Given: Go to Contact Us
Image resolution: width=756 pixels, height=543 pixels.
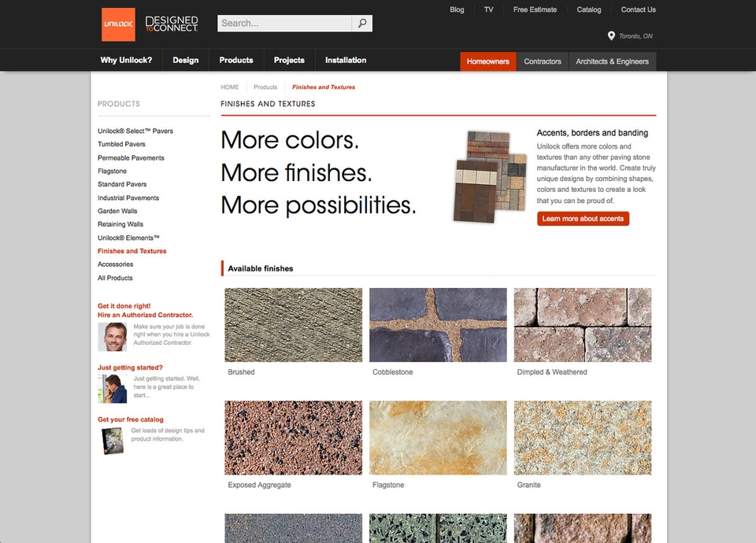Looking at the screenshot, I should pyautogui.click(x=638, y=9).
